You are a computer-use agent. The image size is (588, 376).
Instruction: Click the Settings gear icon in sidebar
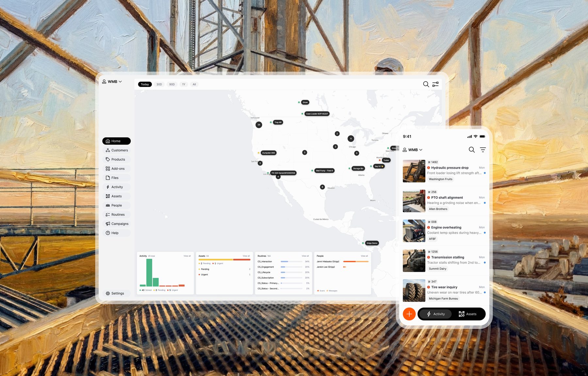(108, 293)
